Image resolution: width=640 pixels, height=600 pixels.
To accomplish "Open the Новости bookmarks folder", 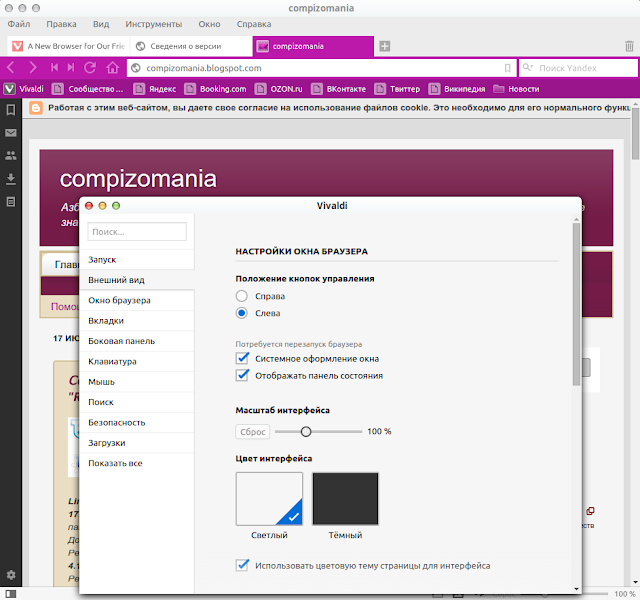I will [x=516, y=89].
